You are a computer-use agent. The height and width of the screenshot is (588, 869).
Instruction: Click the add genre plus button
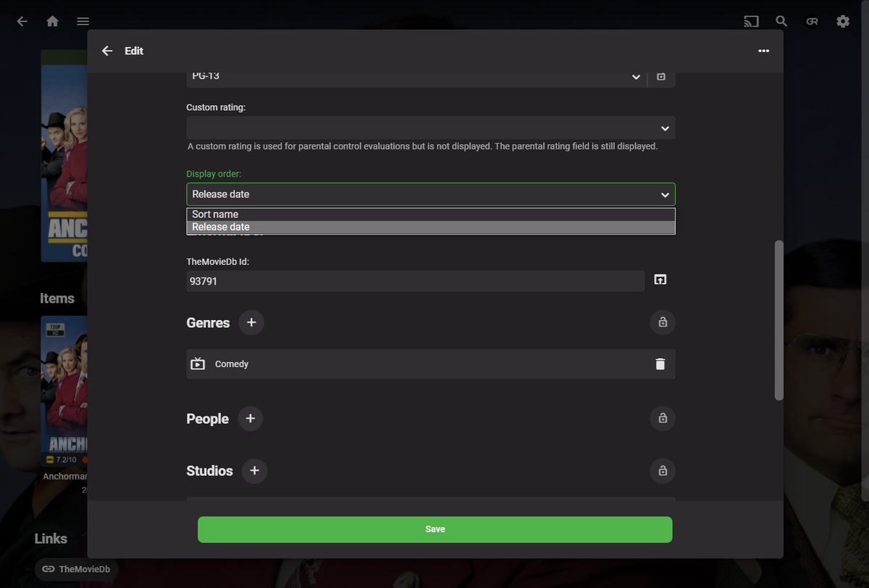click(x=251, y=322)
